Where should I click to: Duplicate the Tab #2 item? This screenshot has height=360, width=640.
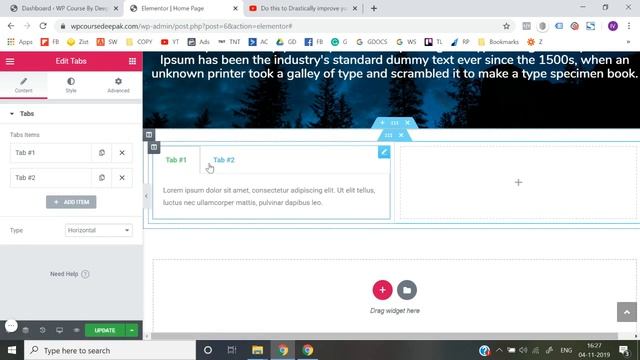point(102,178)
